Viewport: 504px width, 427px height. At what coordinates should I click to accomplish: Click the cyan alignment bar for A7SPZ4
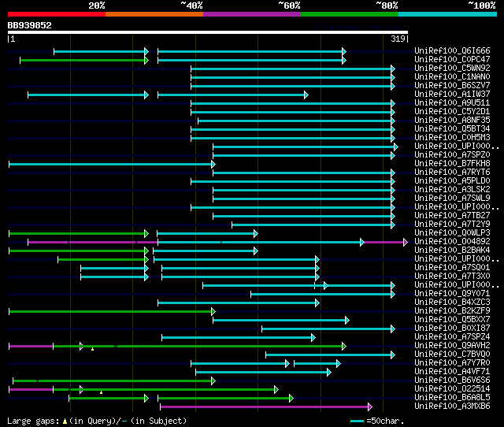[x=239, y=338]
